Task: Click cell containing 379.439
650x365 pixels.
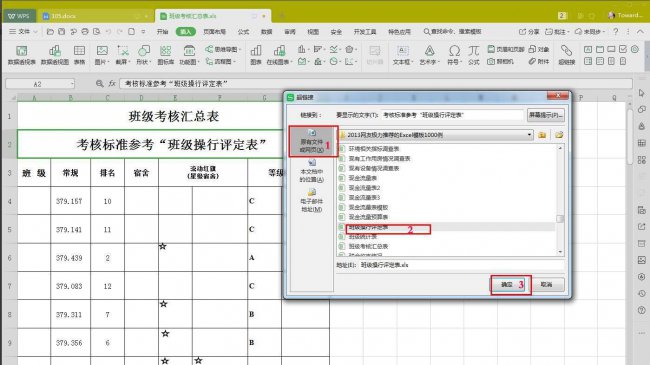Action: pos(70,258)
